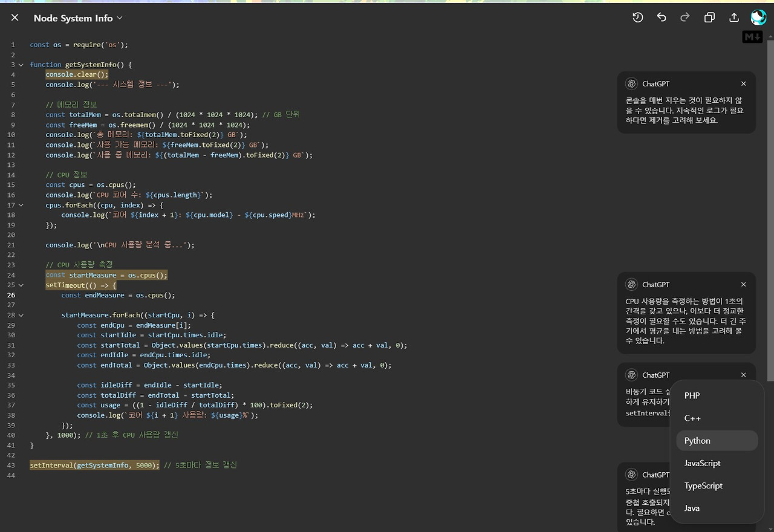The image size is (774, 532).
Task: Click the const startTotal reduce line
Action: [x=242, y=345]
